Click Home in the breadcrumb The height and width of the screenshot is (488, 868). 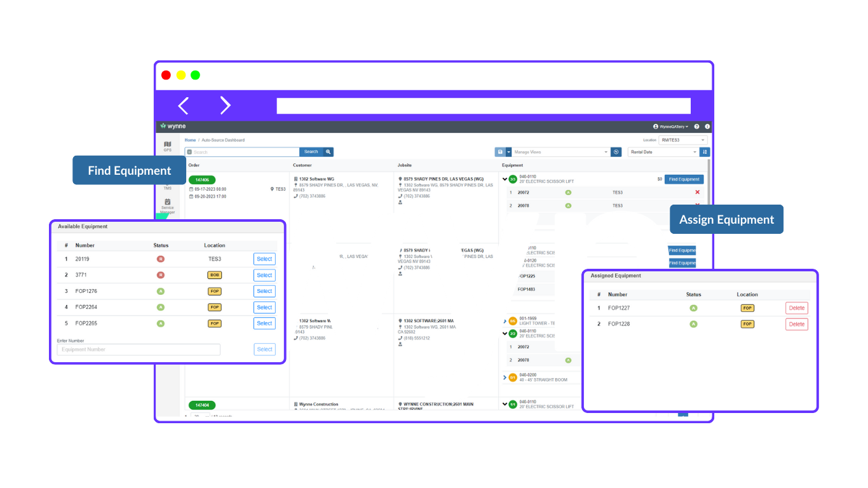(x=190, y=140)
